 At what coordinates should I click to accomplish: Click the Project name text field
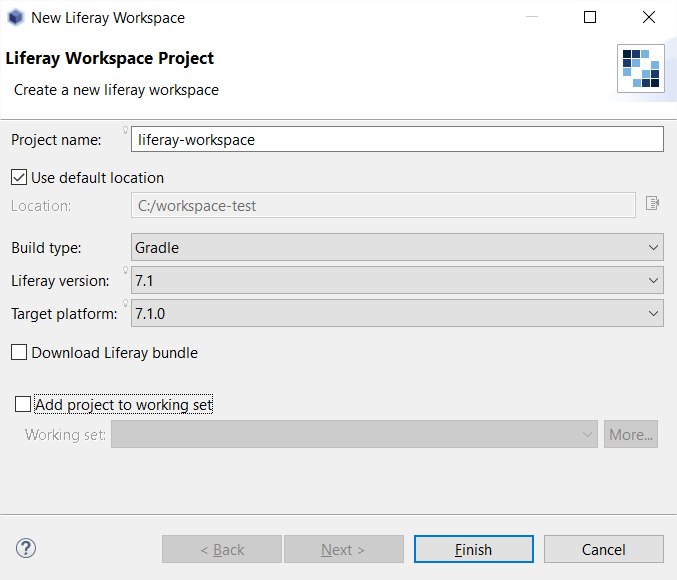point(397,139)
